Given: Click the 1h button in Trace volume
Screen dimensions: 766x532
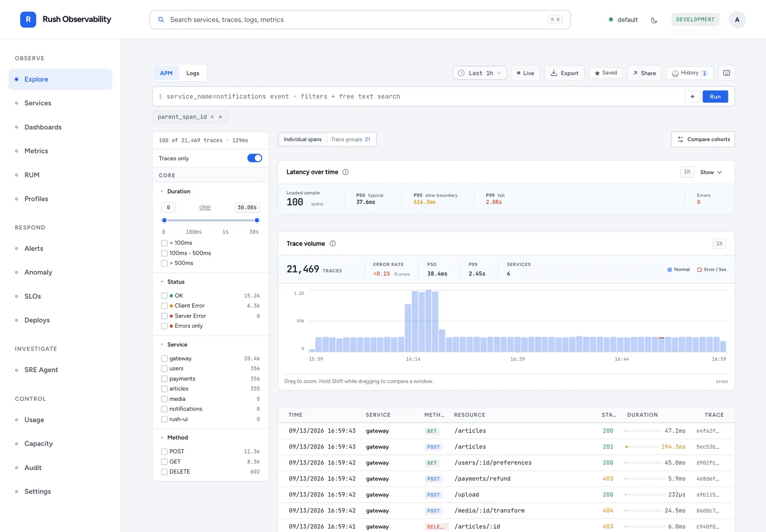Looking at the screenshot, I should click(x=719, y=244).
